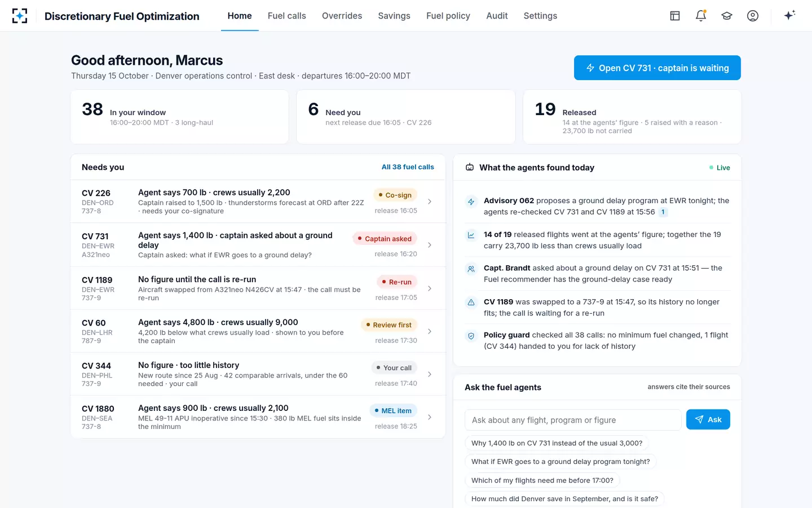Expand the CV 1880 row chevron
The width and height of the screenshot is (812, 508).
430,417
